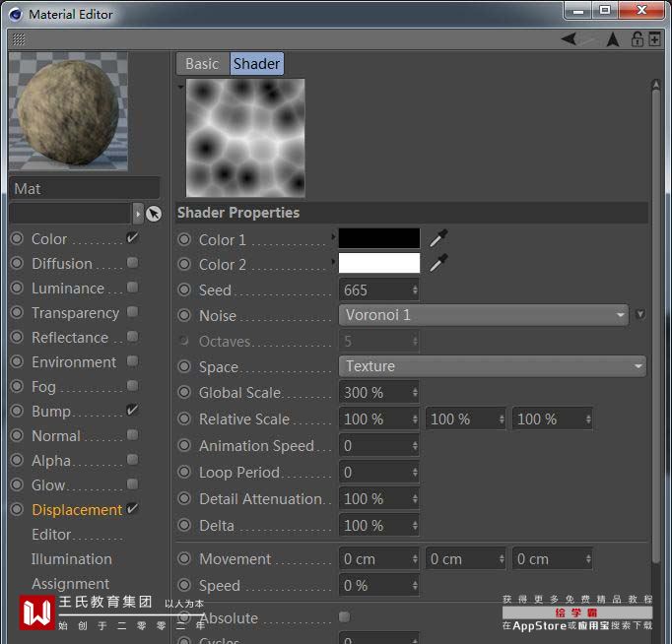This screenshot has height=644, width=672.
Task: Enable the Diffusion channel checkbox
Action: click(x=132, y=263)
